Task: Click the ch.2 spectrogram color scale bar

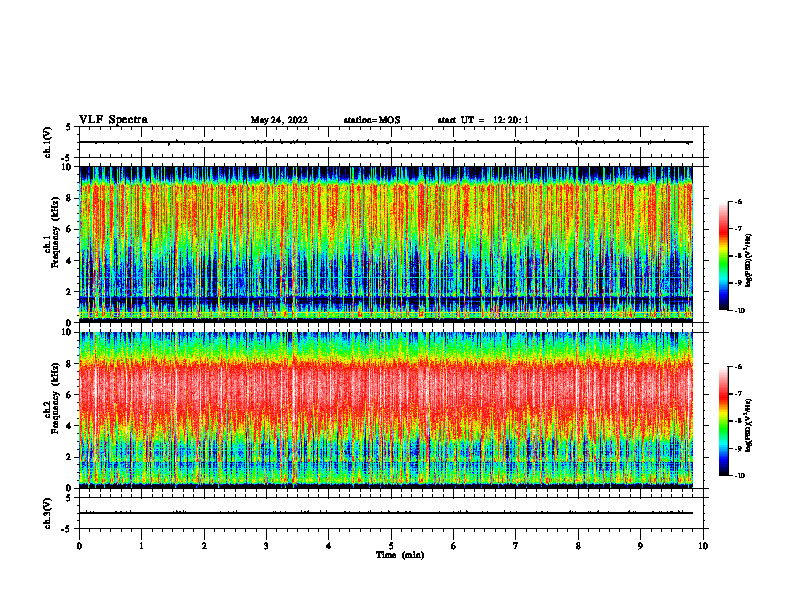Action: pyautogui.click(x=723, y=421)
